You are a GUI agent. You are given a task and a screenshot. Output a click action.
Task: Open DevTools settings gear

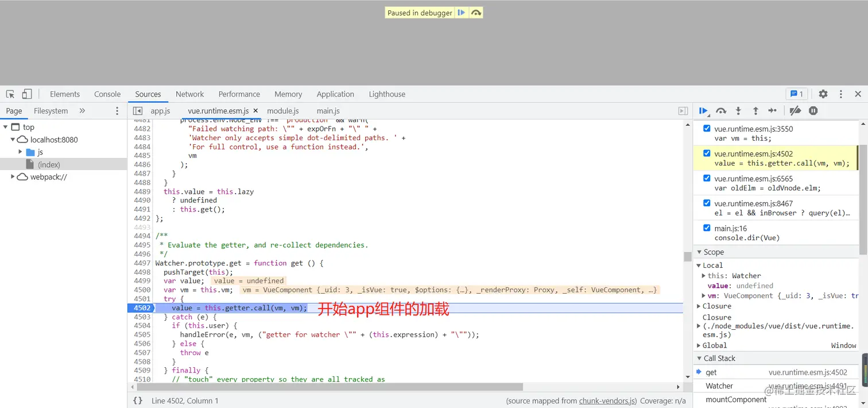pos(823,94)
